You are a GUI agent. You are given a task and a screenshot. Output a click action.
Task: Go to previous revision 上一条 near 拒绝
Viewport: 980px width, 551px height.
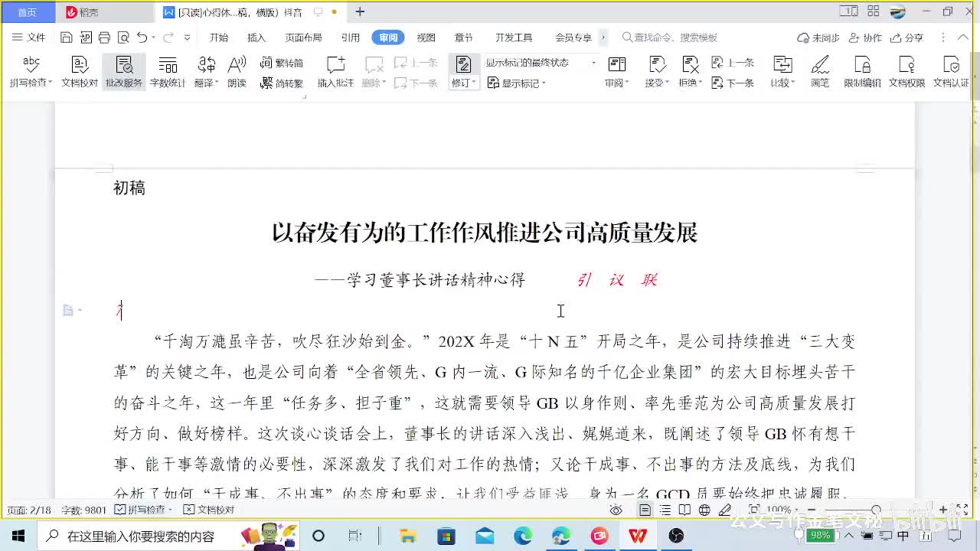tap(733, 63)
